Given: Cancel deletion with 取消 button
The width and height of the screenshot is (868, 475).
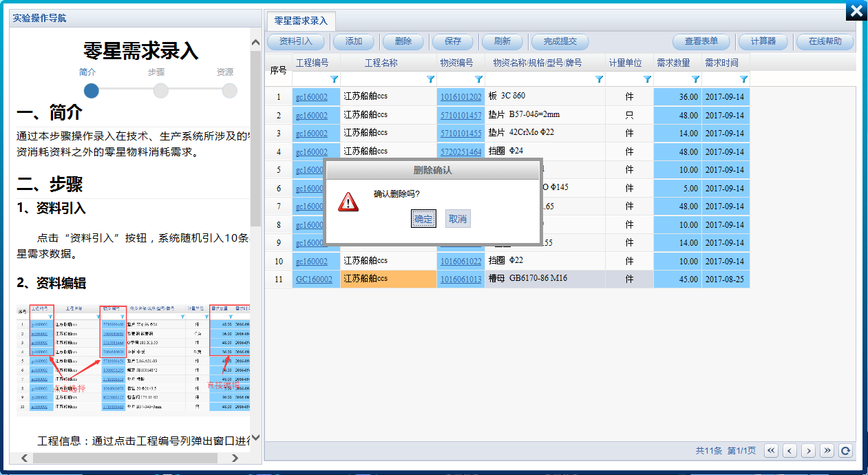Looking at the screenshot, I should pos(458,219).
